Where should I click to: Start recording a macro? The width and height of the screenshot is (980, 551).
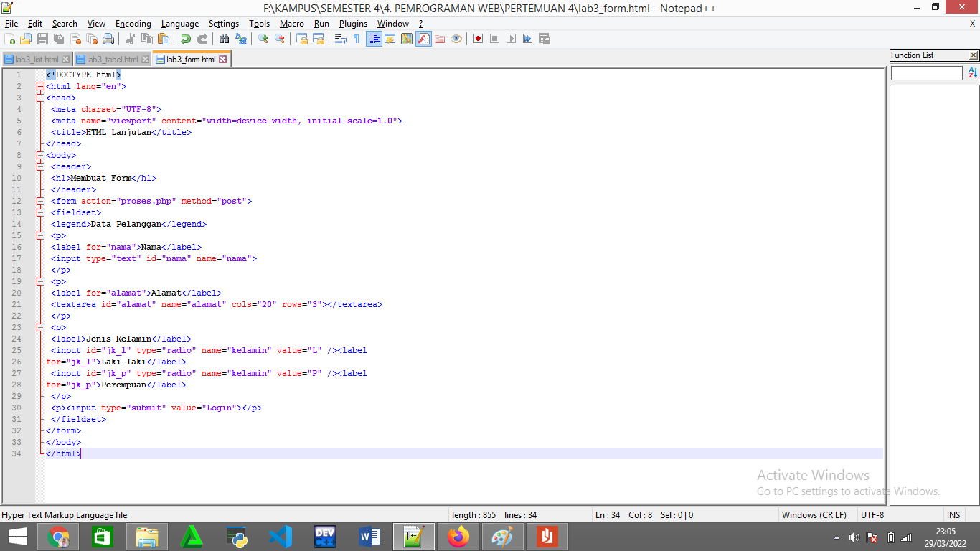click(478, 38)
